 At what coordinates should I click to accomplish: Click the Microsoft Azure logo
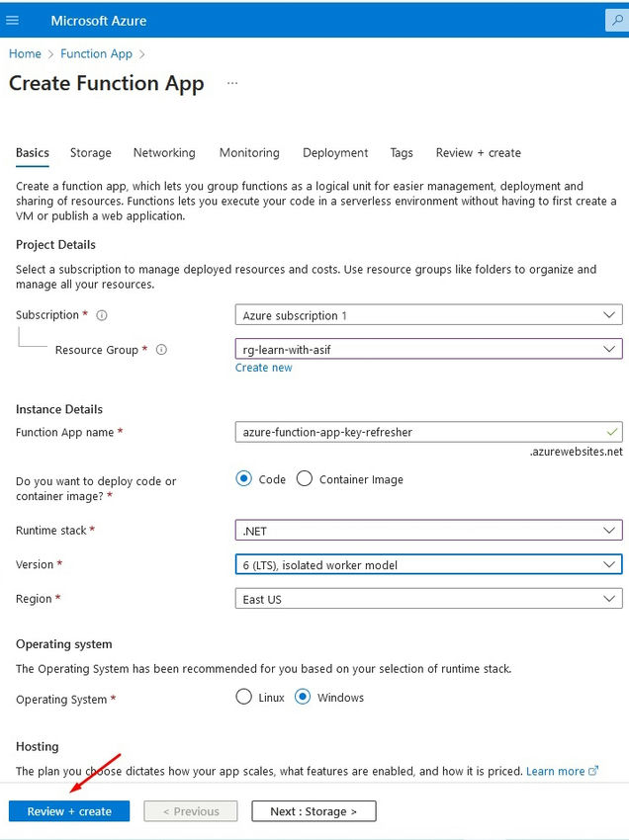click(99, 20)
